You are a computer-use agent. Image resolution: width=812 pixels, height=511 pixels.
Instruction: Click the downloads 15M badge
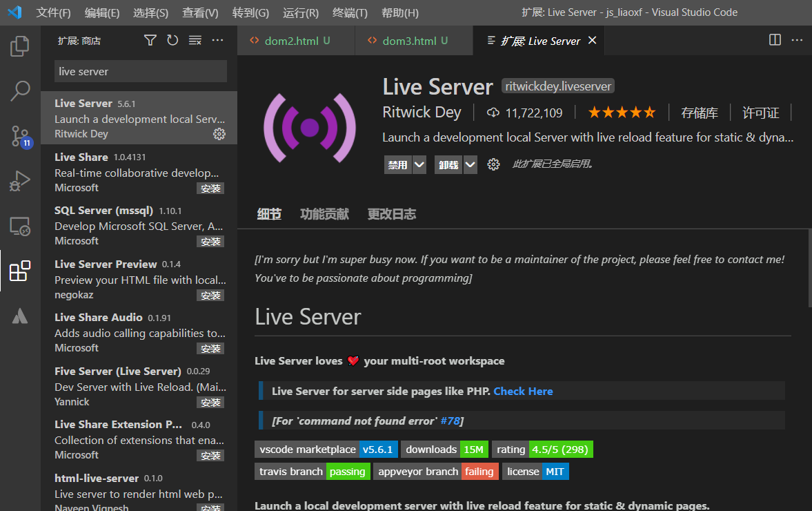coord(444,450)
